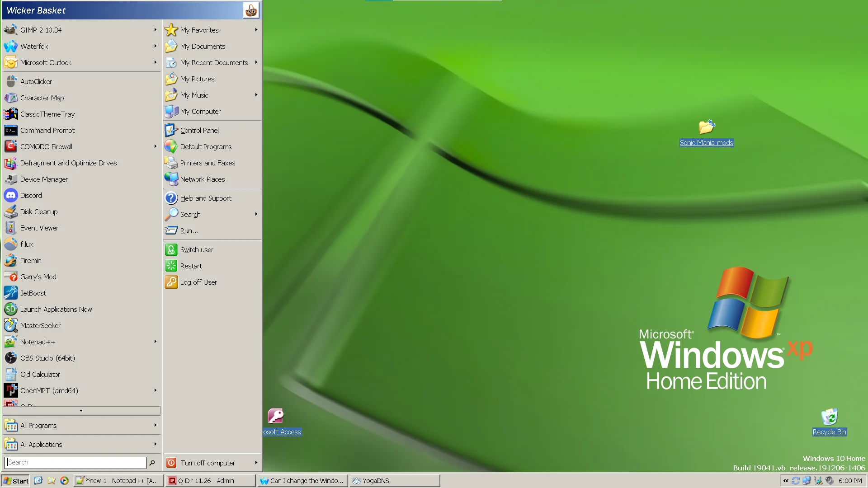The height and width of the screenshot is (488, 868).
Task: Click the start menu Search input field
Action: click(75, 463)
